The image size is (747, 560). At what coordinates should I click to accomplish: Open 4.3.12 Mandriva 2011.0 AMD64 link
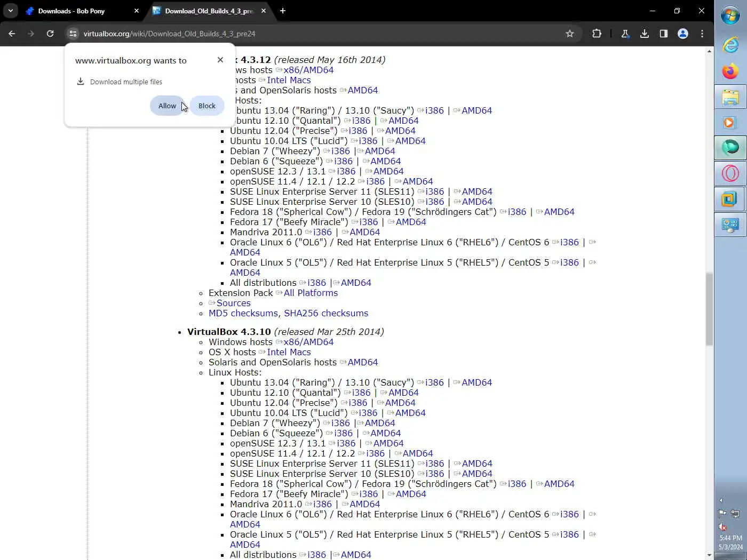365,232
